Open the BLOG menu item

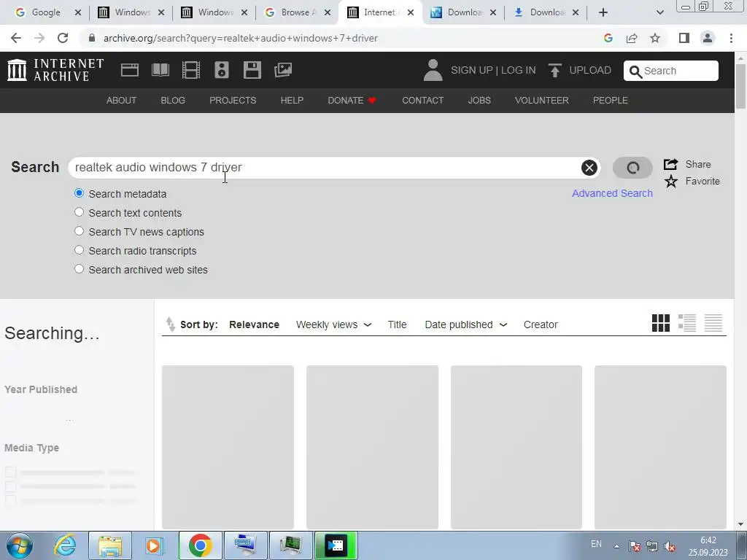pyautogui.click(x=173, y=101)
